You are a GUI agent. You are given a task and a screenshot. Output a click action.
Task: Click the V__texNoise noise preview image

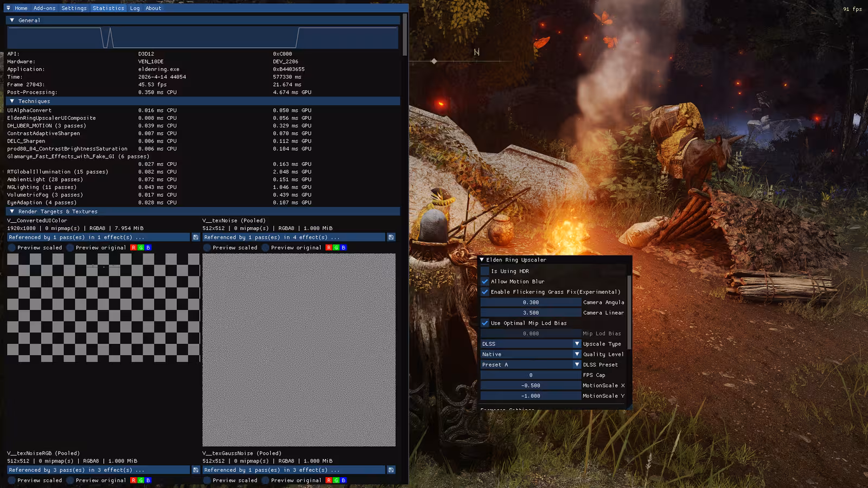(x=299, y=350)
